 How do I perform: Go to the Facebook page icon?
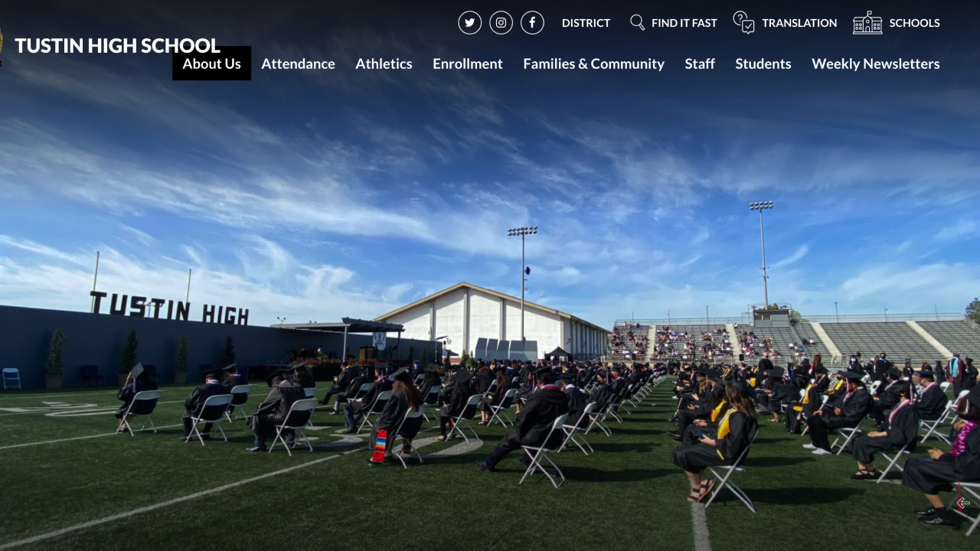click(x=532, y=23)
